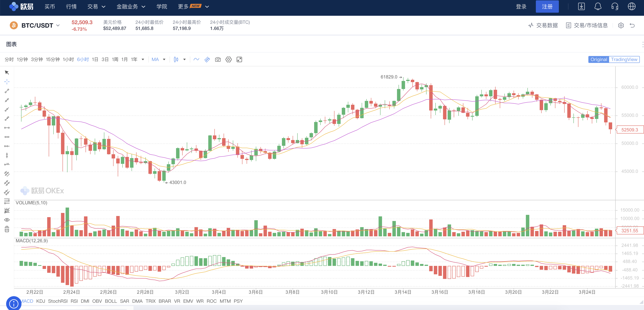
Task: Select the trend line drawing tool
Action: [x=7, y=91]
